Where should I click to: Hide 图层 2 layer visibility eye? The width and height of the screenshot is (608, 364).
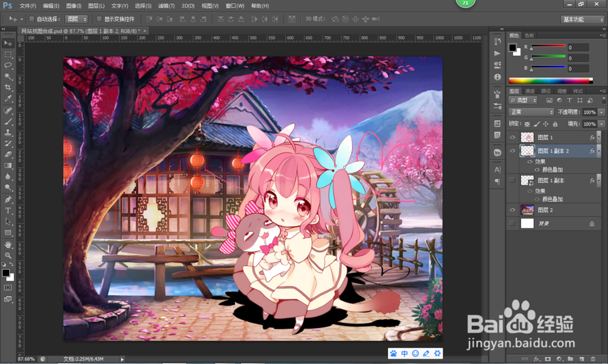click(513, 210)
